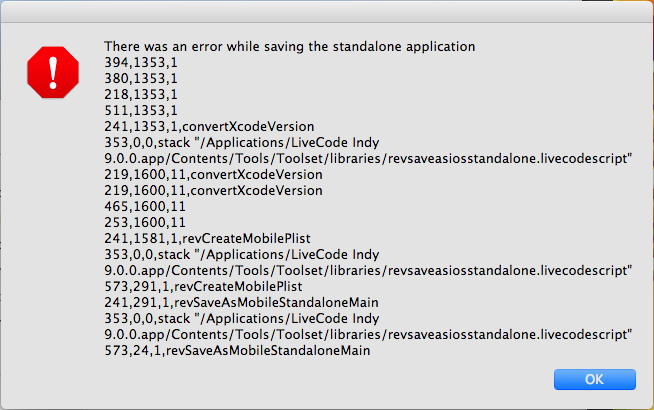Image resolution: width=654 pixels, height=410 pixels.
Task: Click the first 219,1600,11,convertXcodeVersion line
Action: tap(213, 175)
